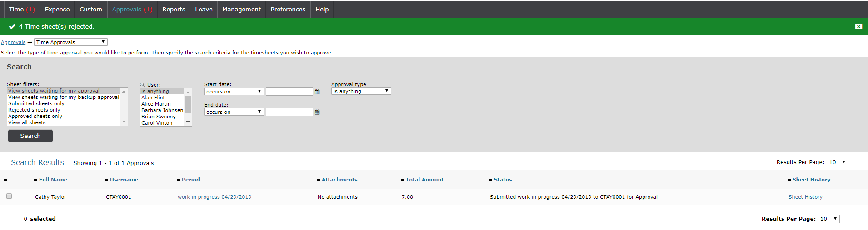The height and width of the screenshot is (230, 868).
Task: Click the dash icon left of Full Name
Action: (35, 180)
